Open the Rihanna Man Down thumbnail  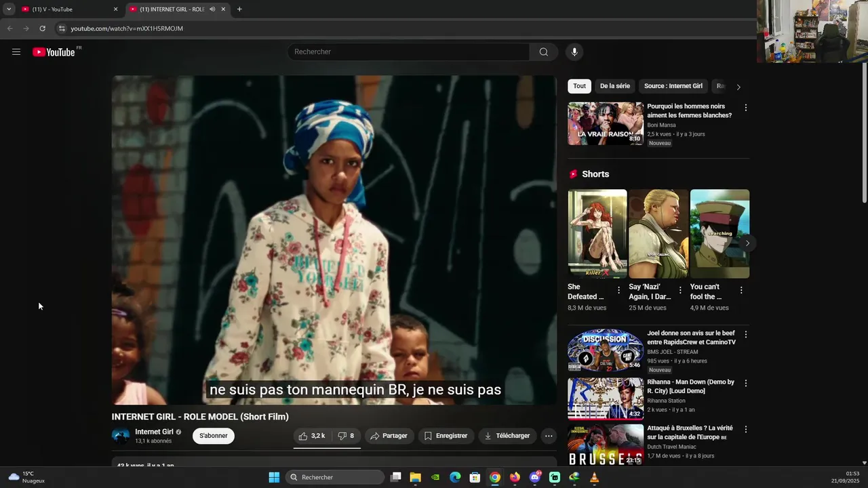coord(606,399)
